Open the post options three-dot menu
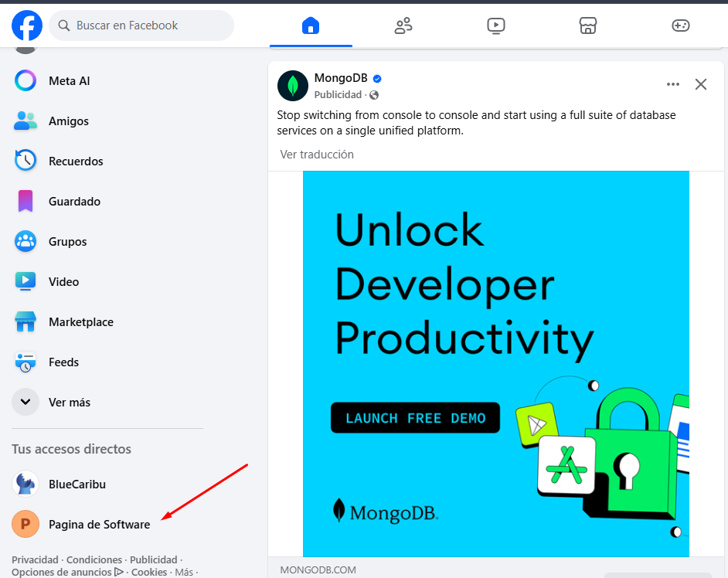The height and width of the screenshot is (578, 728). pyautogui.click(x=673, y=84)
